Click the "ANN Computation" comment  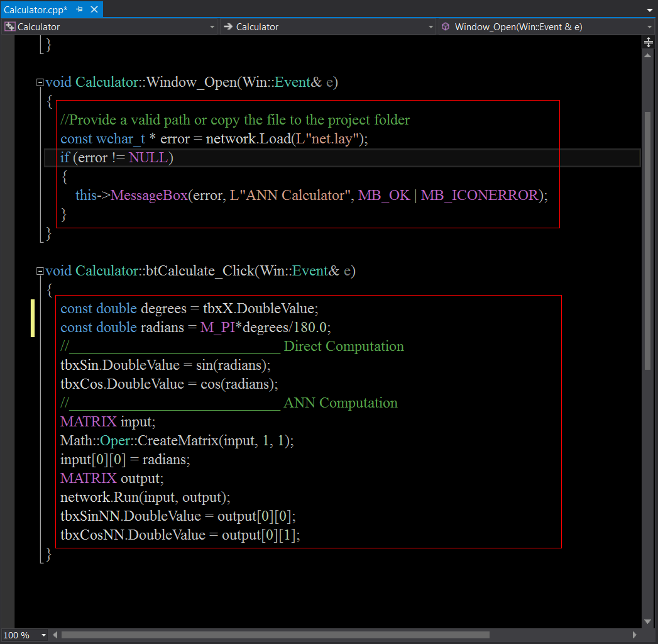[341, 403]
